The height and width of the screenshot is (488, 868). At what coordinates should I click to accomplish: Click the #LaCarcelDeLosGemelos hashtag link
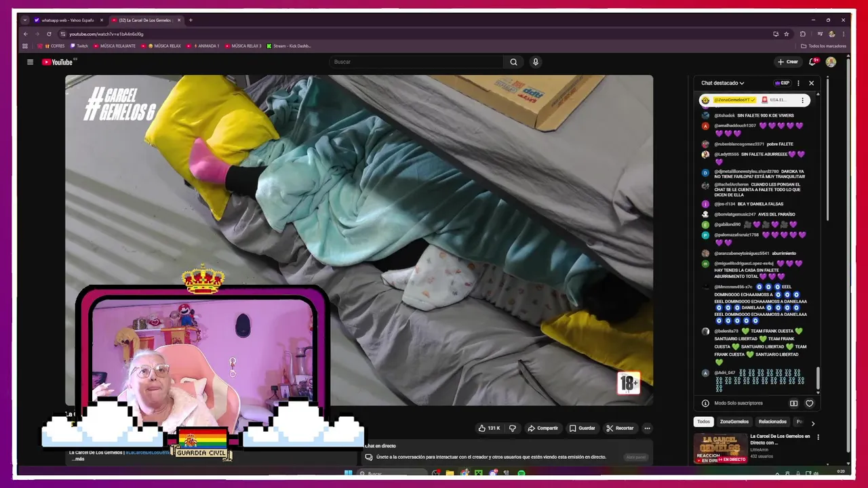coord(148,452)
